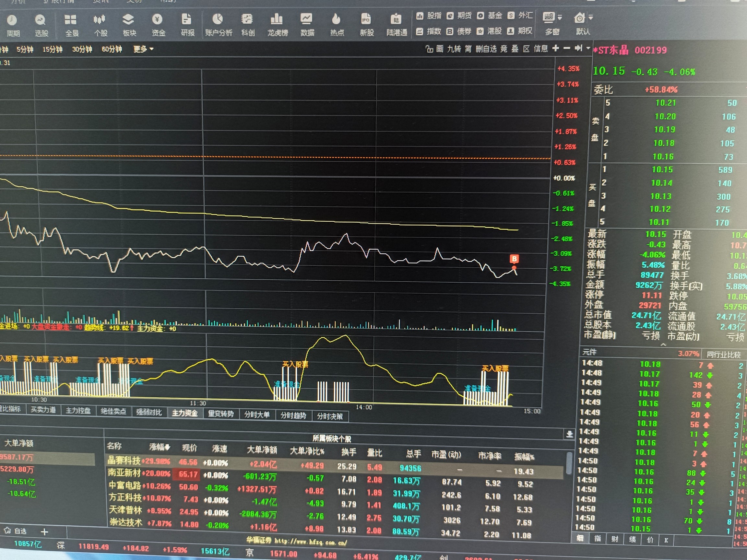Image resolution: width=747 pixels, height=560 pixels.
Task: Toggle the 竞 call auction display
Action: click(504, 49)
